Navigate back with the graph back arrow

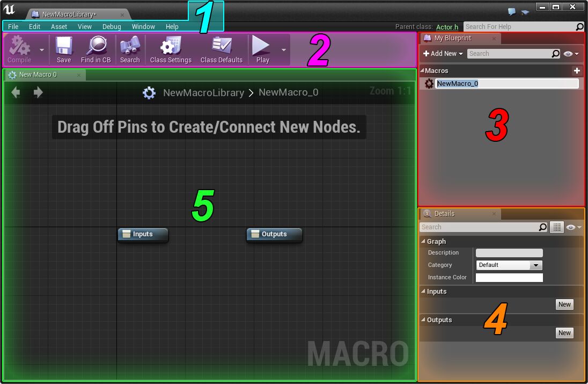tap(16, 92)
